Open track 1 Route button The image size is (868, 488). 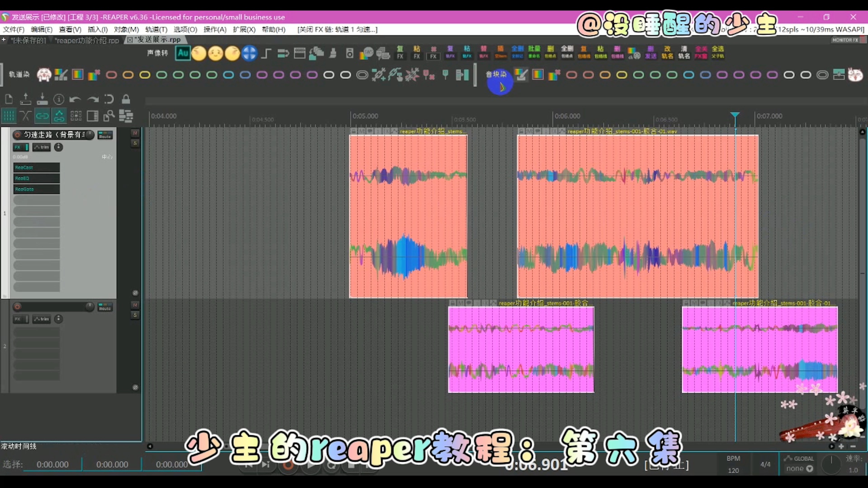pos(105,135)
